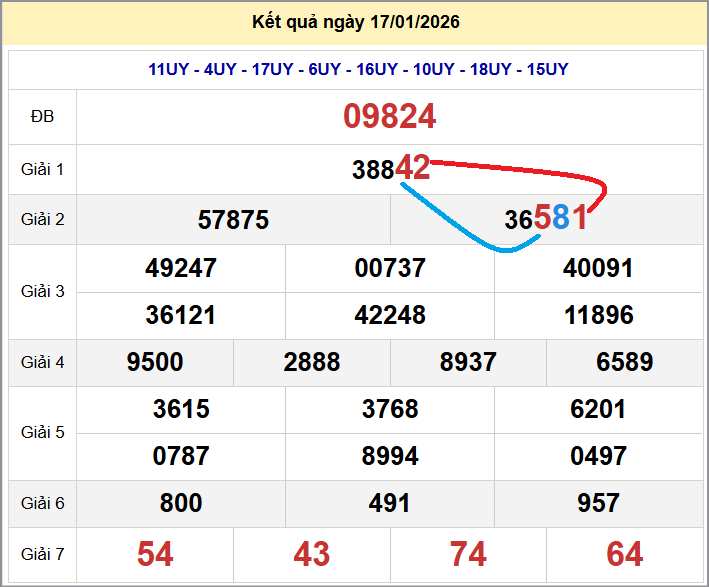Click the code row starting with 11UY
The width and height of the screenshot is (709, 587).
click(358, 69)
